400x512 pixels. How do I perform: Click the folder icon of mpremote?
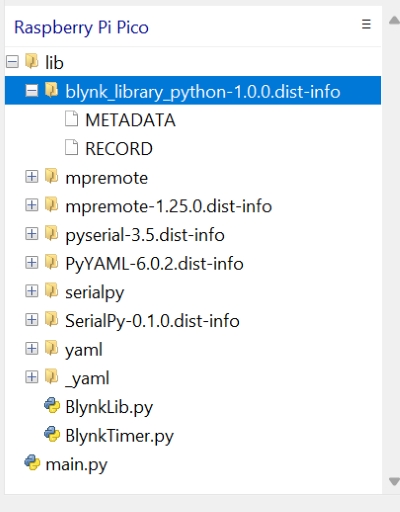point(52,176)
